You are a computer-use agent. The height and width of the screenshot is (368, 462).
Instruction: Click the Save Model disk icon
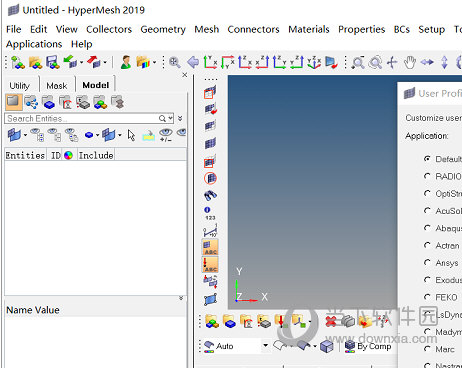53,62
